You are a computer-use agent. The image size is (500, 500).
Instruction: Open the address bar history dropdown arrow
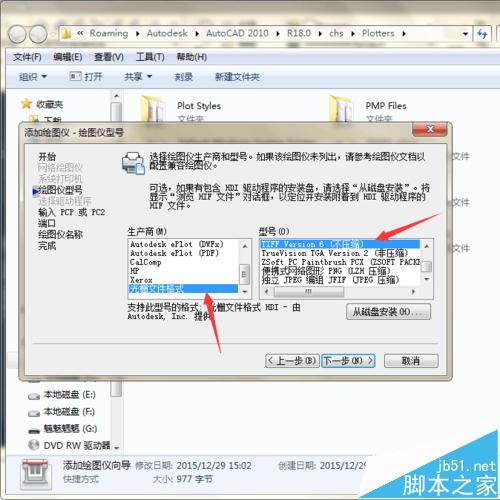pyautogui.click(x=465, y=34)
